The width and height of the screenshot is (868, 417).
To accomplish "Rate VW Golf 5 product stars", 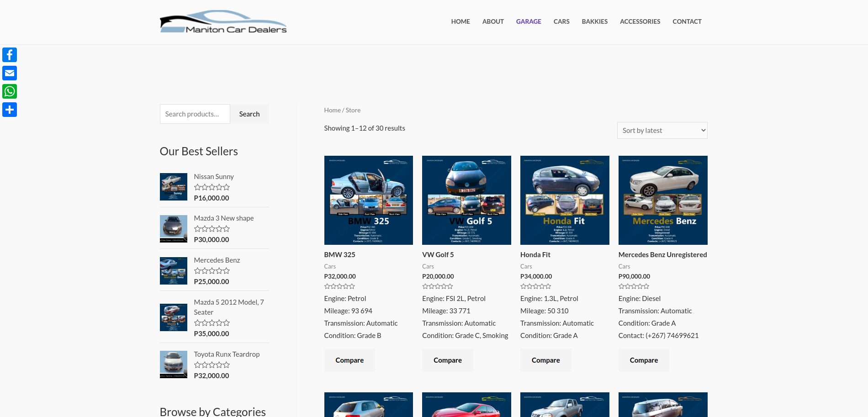I will tap(438, 286).
